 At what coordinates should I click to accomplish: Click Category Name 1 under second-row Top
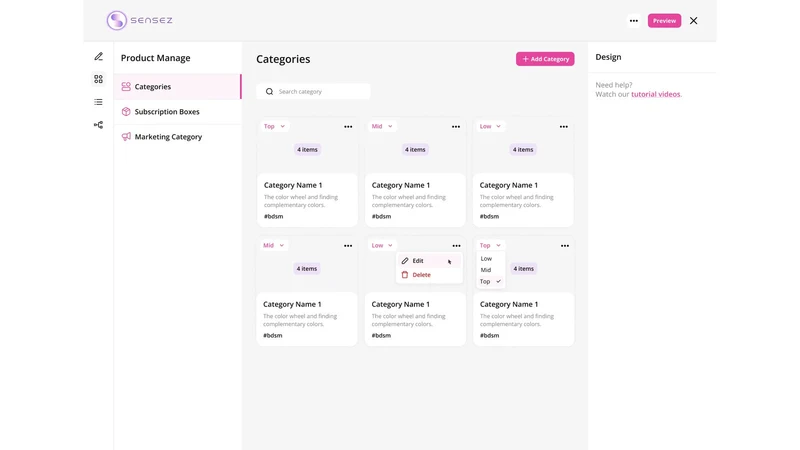tap(509, 305)
